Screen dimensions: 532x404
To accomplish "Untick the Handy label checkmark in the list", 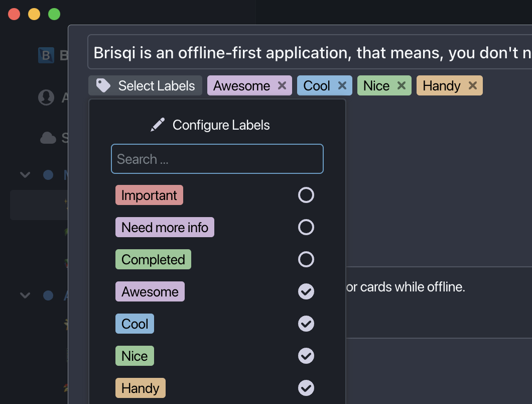I will (x=306, y=388).
